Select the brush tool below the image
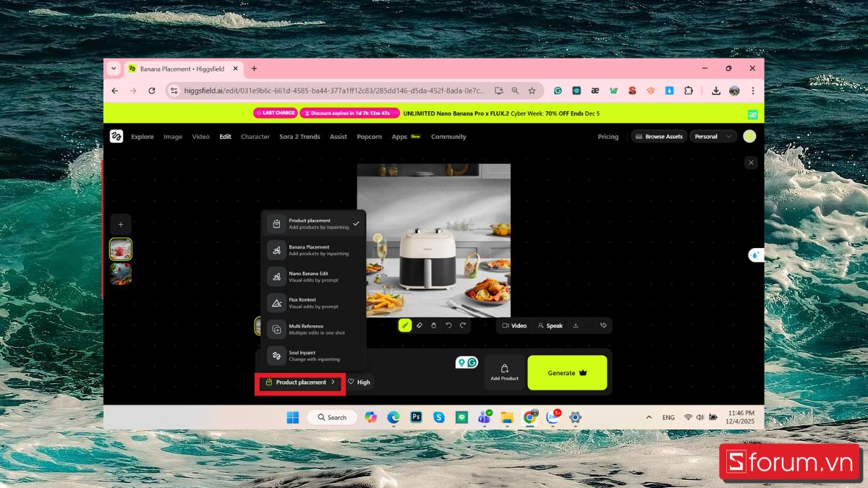868x488 pixels. pyautogui.click(x=405, y=325)
